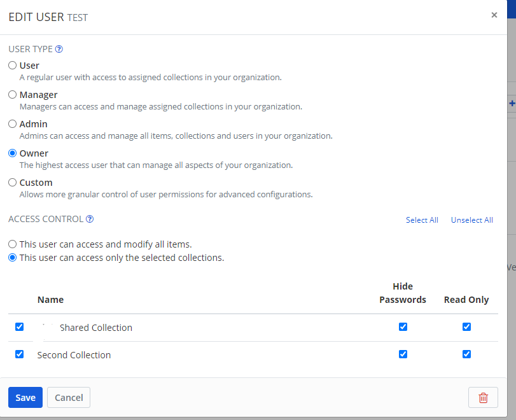
Task: Select the Owner type radio button
Action: 12,153
